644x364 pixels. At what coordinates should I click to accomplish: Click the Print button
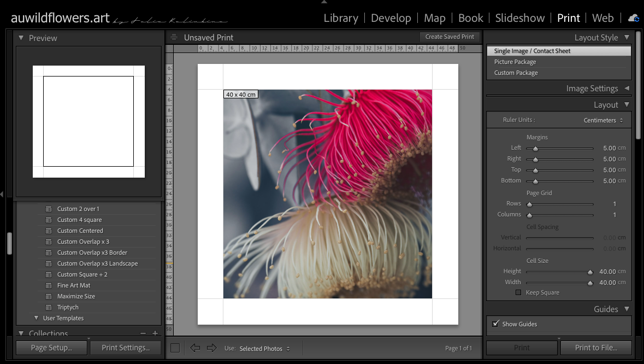[522, 348]
